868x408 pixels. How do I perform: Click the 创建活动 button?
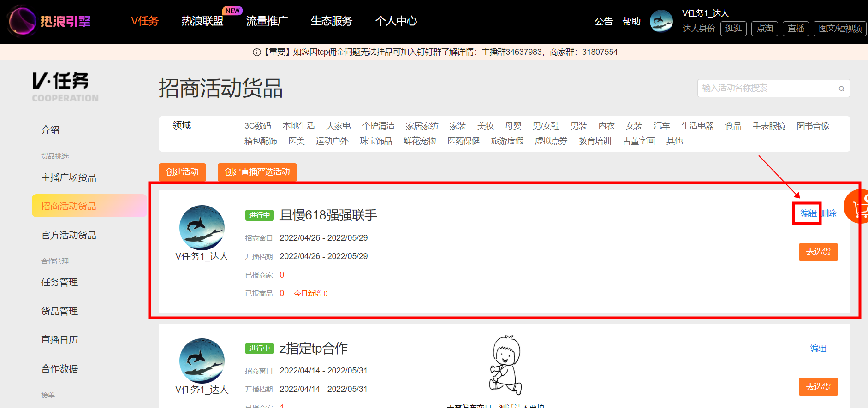pyautogui.click(x=182, y=172)
